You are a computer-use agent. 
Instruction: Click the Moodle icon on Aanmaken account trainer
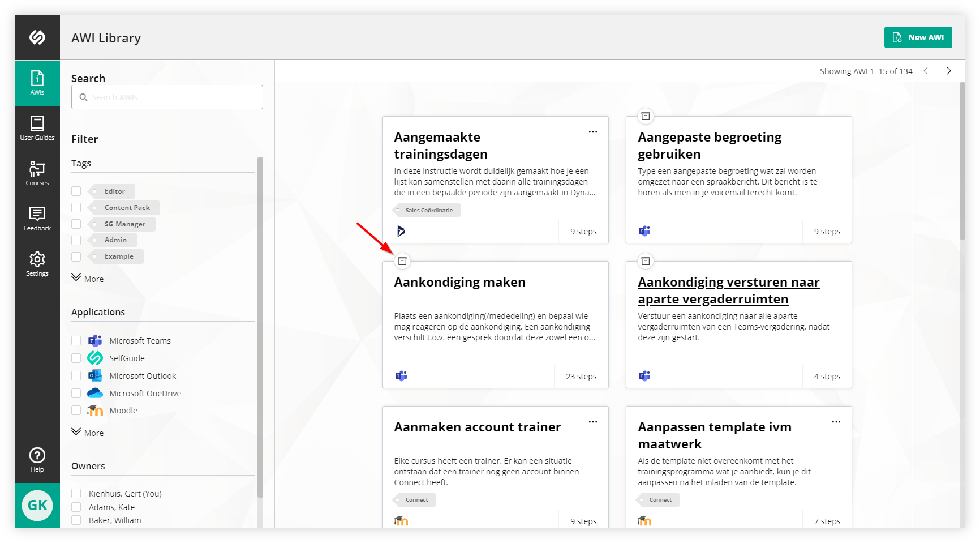click(402, 520)
